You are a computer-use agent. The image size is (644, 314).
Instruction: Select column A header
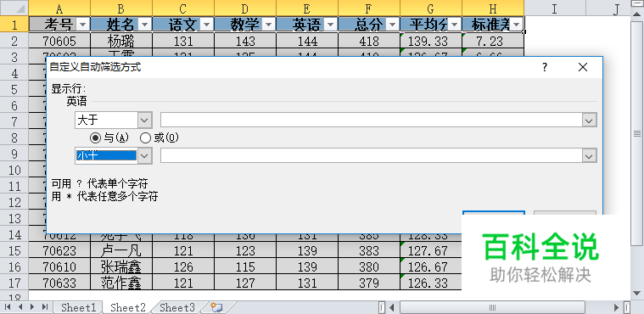click(59, 8)
